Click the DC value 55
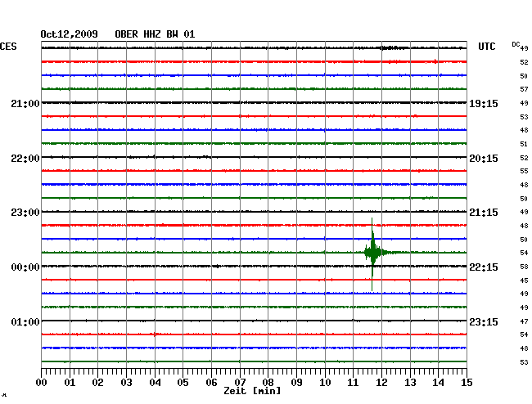532x404 pixels. (524, 171)
